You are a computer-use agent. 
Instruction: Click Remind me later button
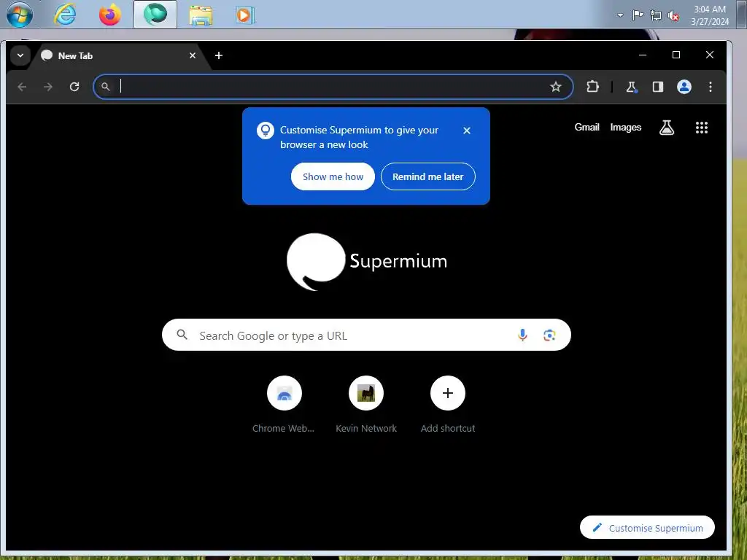[x=427, y=176]
